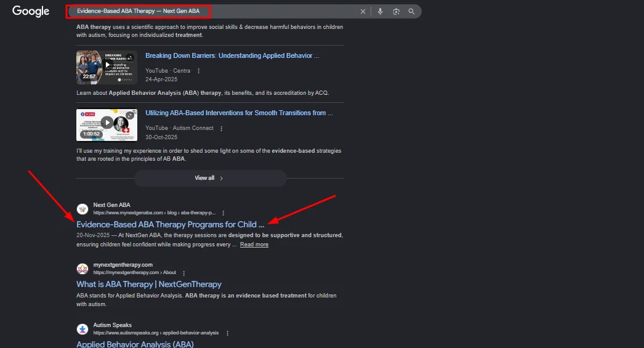644x348 pixels.
Task: Expand videos with View all button
Action: [x=209, y=178]
